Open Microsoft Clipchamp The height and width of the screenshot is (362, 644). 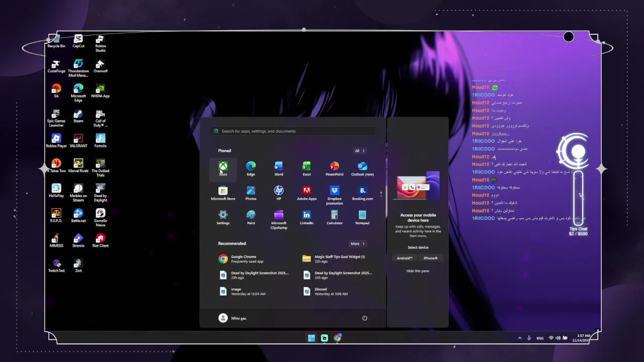[279, 220]
